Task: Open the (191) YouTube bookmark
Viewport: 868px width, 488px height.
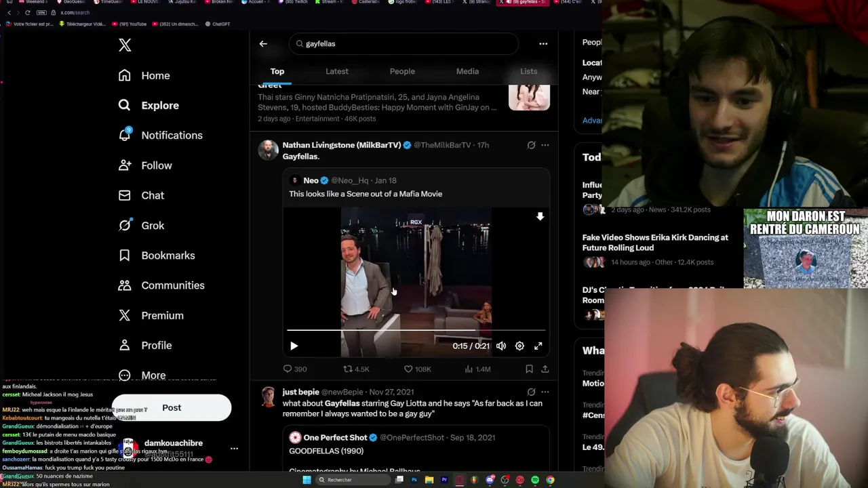Action: [129, 24]
